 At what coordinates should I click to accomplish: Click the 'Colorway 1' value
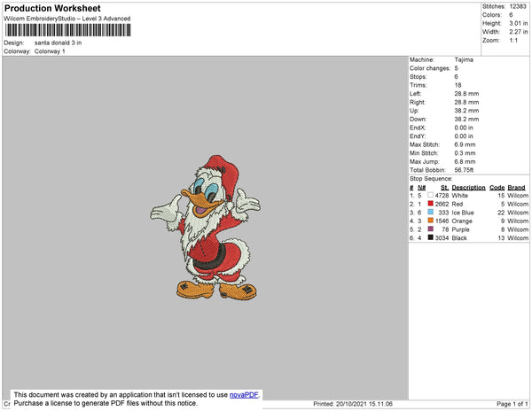pyautogui.click(x=50, y=51)
